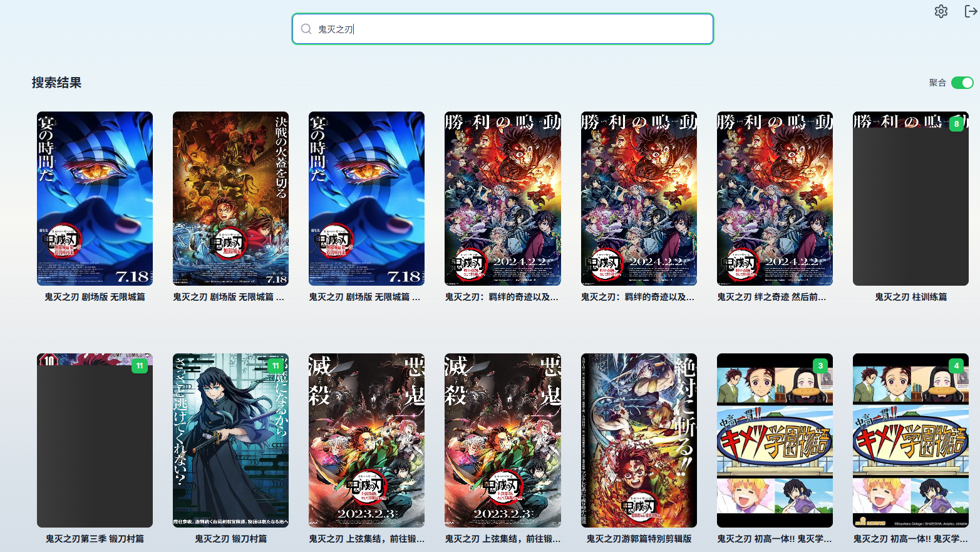Click the search magnifier icon
Screen dimensions: 980x552
click(306, 29)
